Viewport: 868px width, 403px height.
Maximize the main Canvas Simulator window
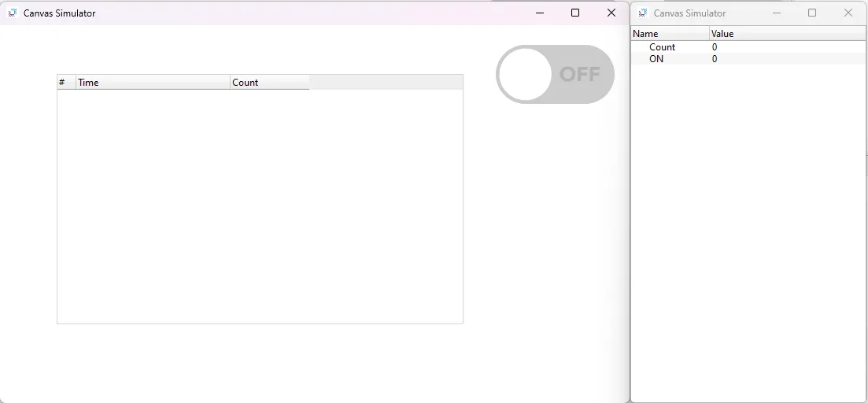(x=575, y=13)
